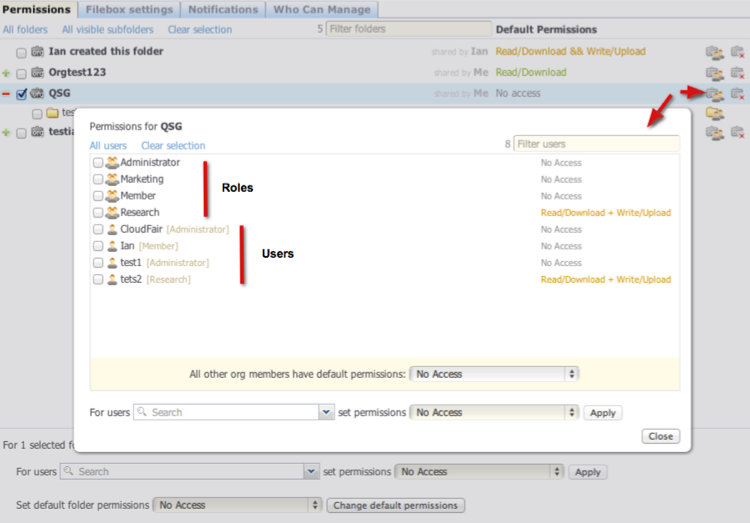Click the Research role group icon

[x=112, y=212]
